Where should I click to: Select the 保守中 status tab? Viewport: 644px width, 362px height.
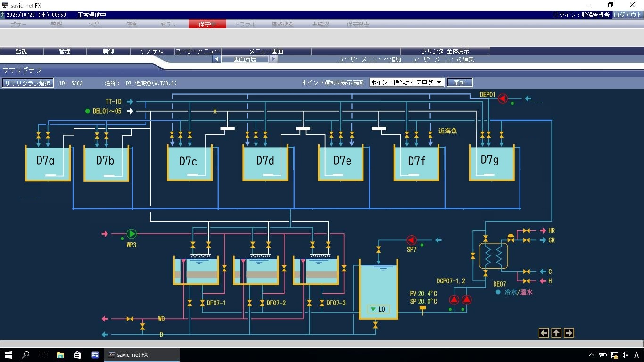click(x=207, y=24)
